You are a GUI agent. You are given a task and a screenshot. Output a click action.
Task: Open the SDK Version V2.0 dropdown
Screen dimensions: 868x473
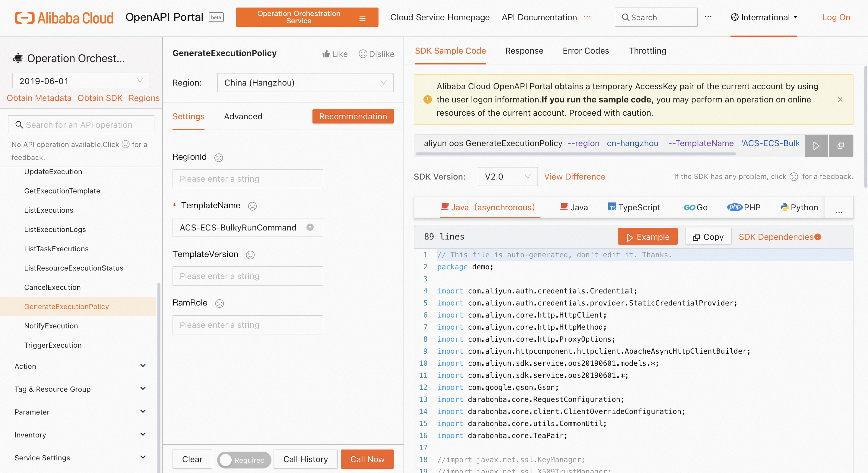tap(507, 177)
